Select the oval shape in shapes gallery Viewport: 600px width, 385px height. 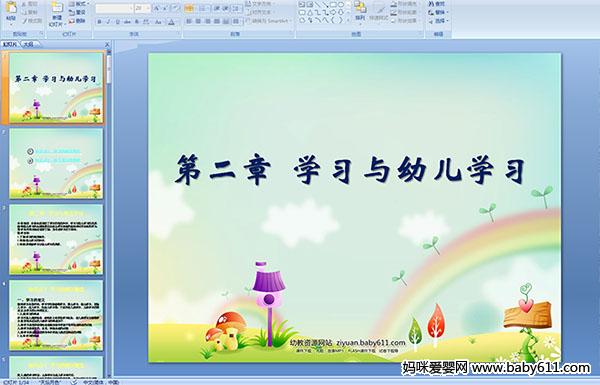pos(341,5)
